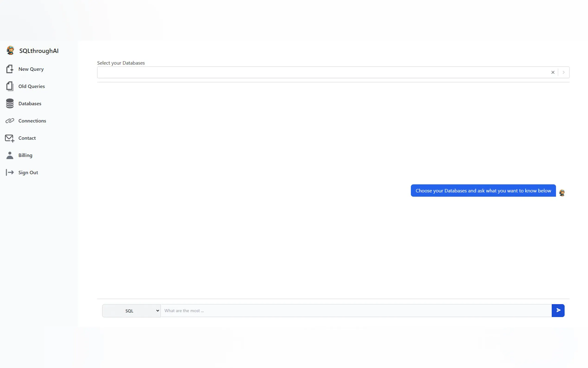Image resolution: width=588 pixels, height=368 pixels.
Task: Open the SQL query type dropdown
Action: click(x=131, y=311)
